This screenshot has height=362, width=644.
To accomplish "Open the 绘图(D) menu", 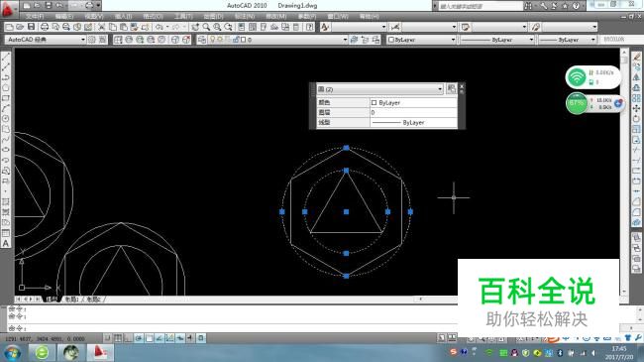I will [214, 16].
